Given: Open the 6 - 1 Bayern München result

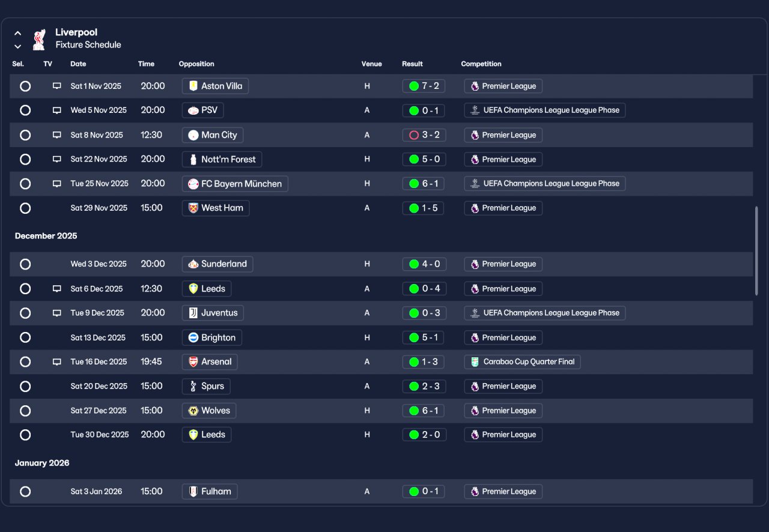Looking at the screenshot, I should [423, 184].
